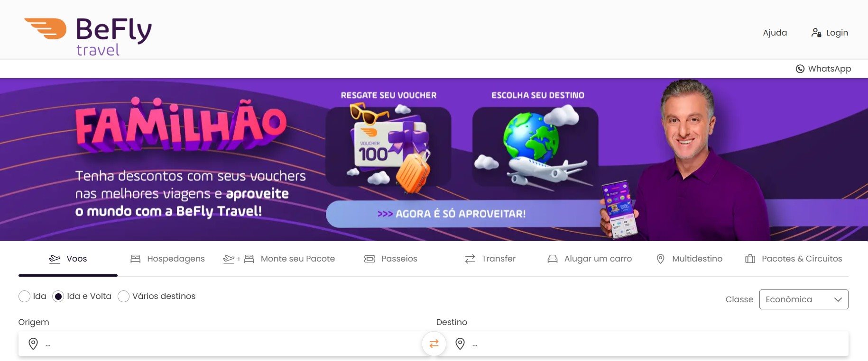This screenshot has width=868, height=361.
Task: Select the Vários destinos radio button
Action: 123,296
